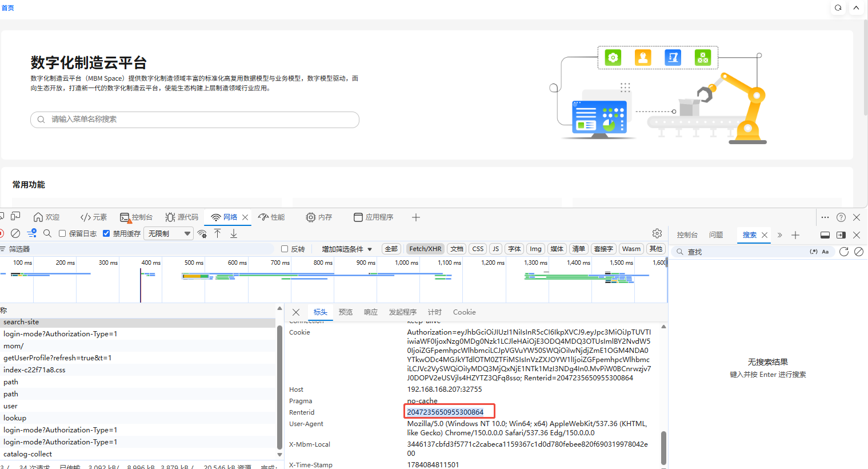The image size is (868, 469).
Task: Open the 控制台 DevTools tab
Action: click(x=137, y=217)
